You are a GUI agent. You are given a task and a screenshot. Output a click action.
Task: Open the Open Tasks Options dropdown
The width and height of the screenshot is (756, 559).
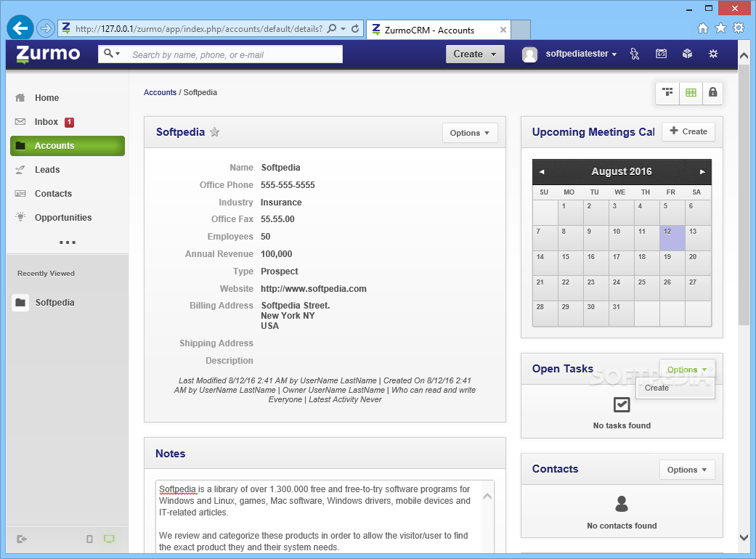coord(686,370)
